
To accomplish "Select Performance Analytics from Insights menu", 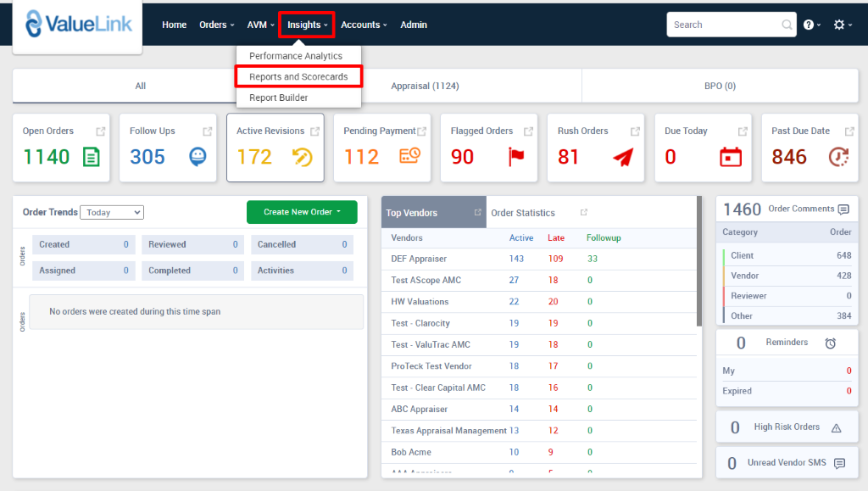I will pyautogui.click(x=296, y=56).
